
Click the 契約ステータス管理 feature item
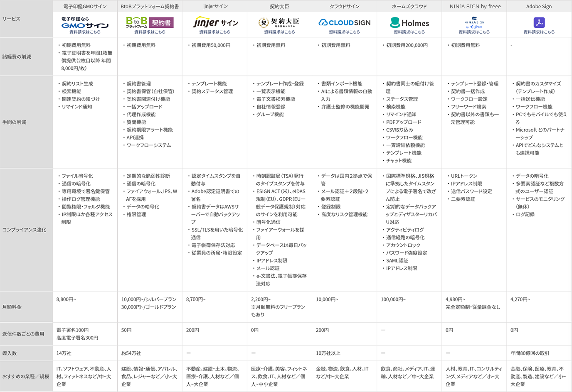pyautogui.click(x=212, y=91)
